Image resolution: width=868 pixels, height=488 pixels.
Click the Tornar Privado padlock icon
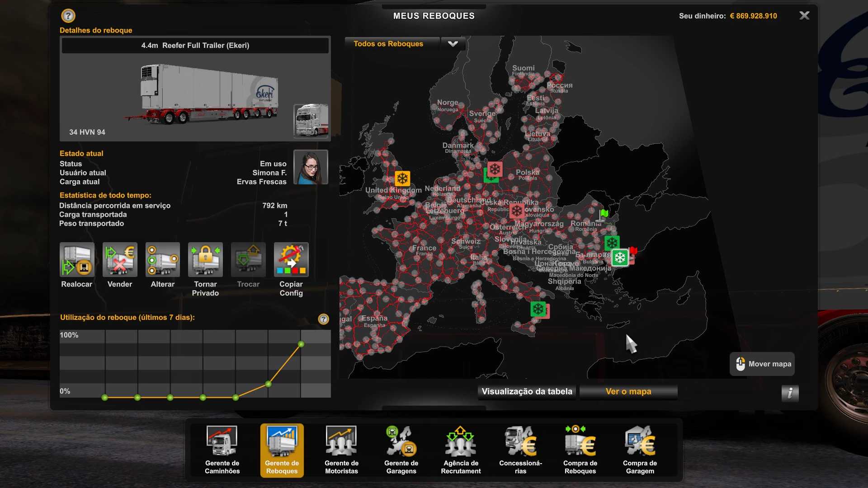(205, 260)
